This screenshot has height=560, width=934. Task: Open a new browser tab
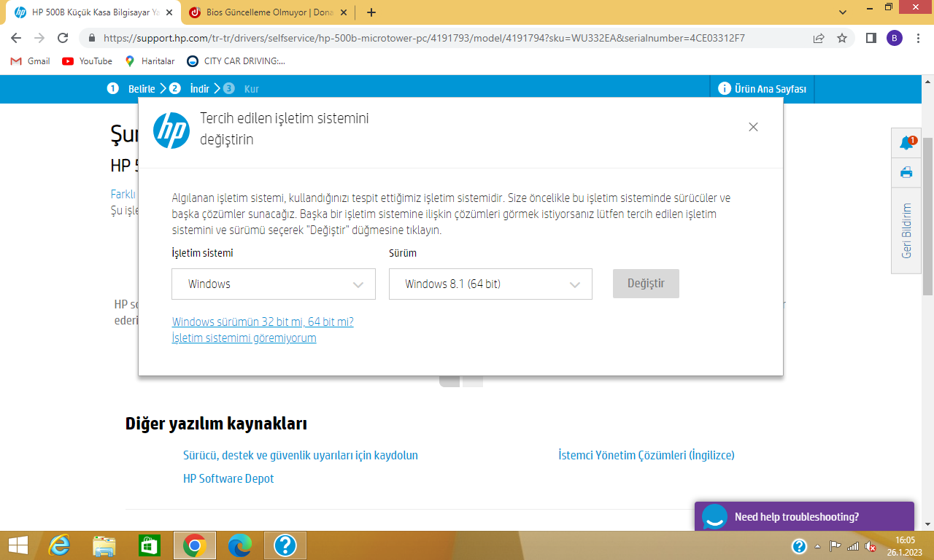(371, 12)
